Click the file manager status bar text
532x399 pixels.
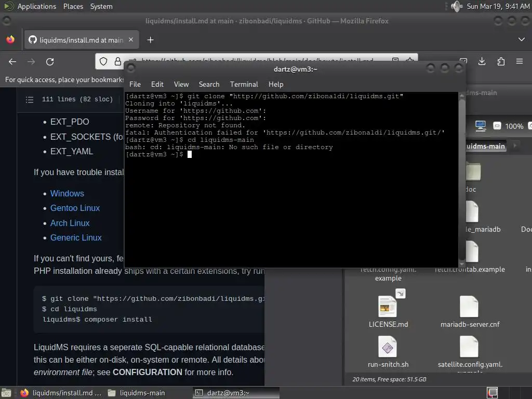coord(389,379)
